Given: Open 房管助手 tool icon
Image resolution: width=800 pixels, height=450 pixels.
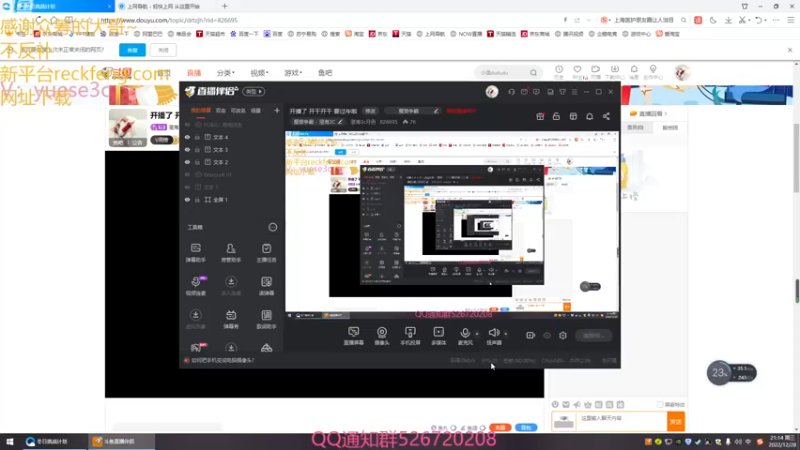Looking at the screenshot, I should tap(231, 253).
